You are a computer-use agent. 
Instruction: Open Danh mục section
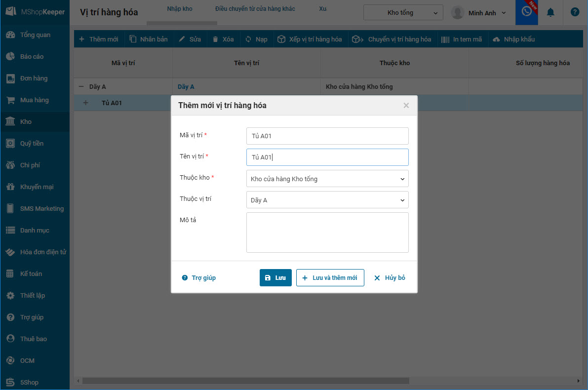coord(35,231)
